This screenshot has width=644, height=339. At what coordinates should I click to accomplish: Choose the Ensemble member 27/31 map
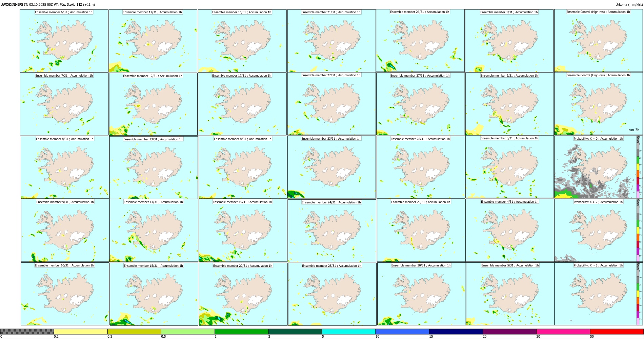click(x=421, y=104)
